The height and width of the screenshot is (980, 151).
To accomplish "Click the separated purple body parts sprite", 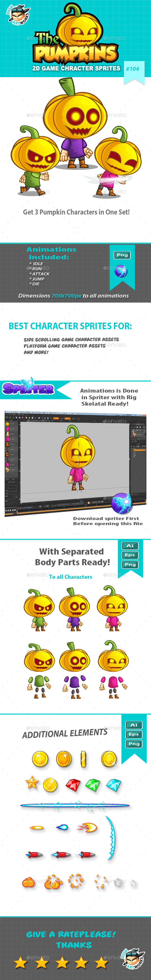I will (x=75, y=670).
